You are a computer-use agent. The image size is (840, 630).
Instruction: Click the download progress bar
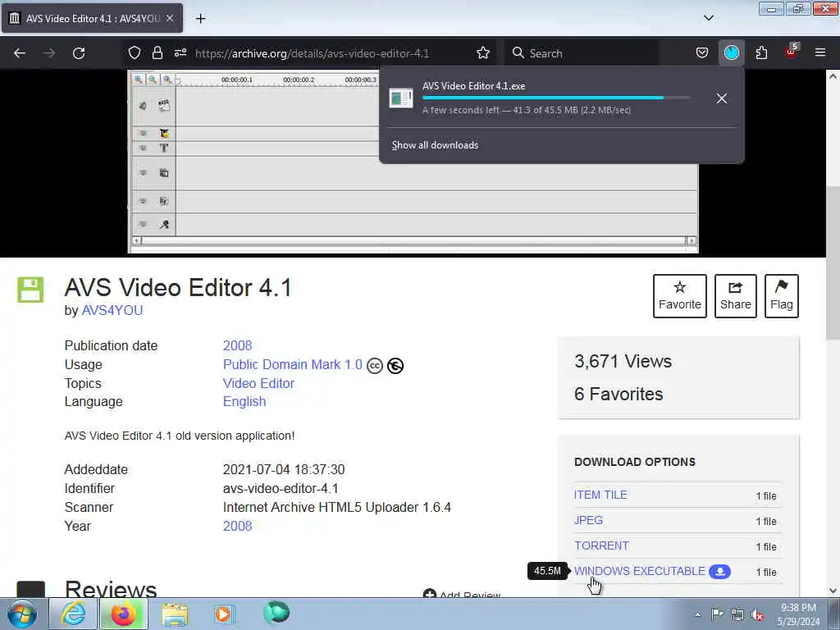[555, 98]
